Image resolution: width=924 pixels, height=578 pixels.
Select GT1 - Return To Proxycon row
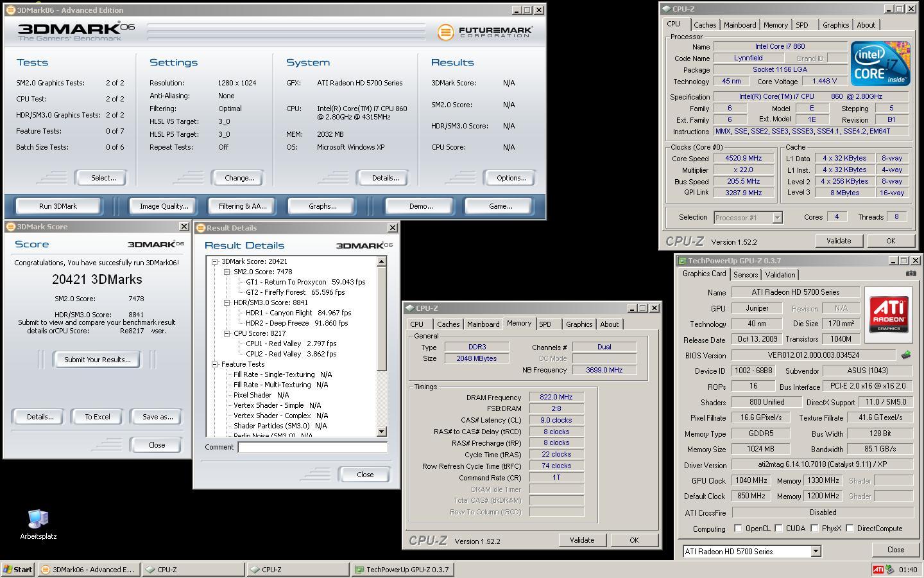tap(305, 282)
